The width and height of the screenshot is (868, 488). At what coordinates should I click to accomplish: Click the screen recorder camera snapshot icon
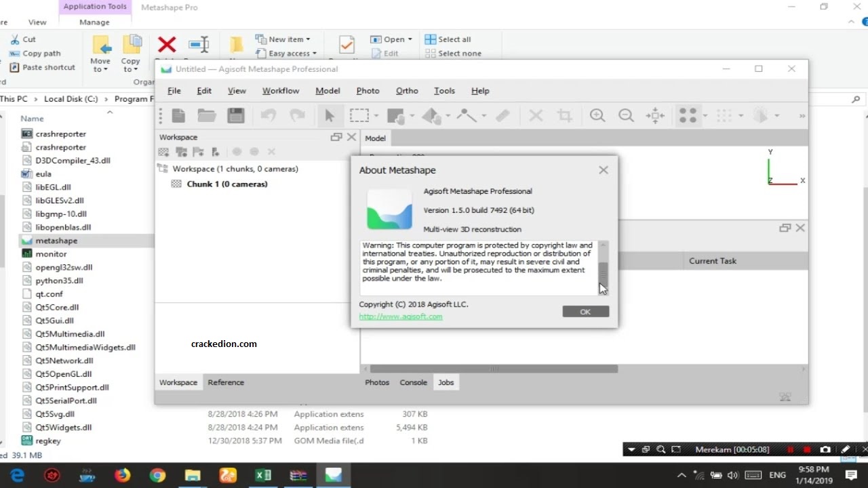[x=825, y=449]
